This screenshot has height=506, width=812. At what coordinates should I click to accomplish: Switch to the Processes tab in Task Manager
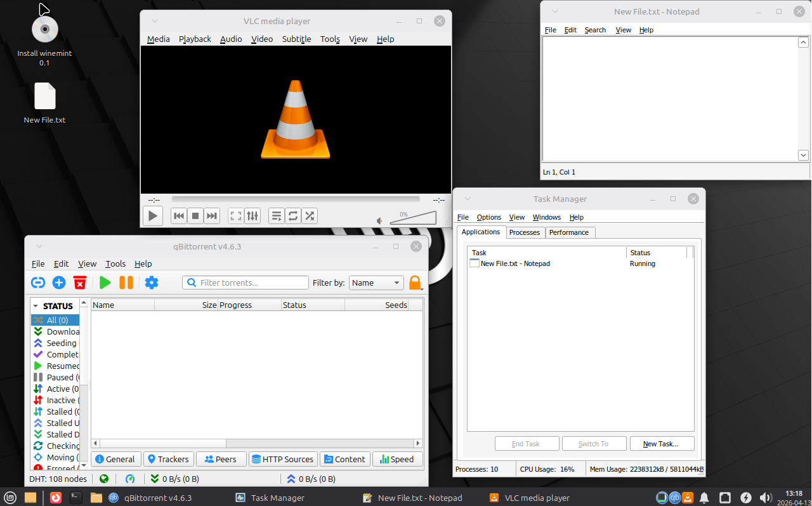525,232
